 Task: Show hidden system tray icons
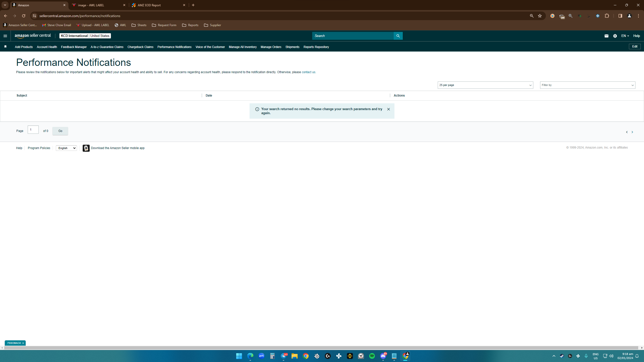click(554, 356)
